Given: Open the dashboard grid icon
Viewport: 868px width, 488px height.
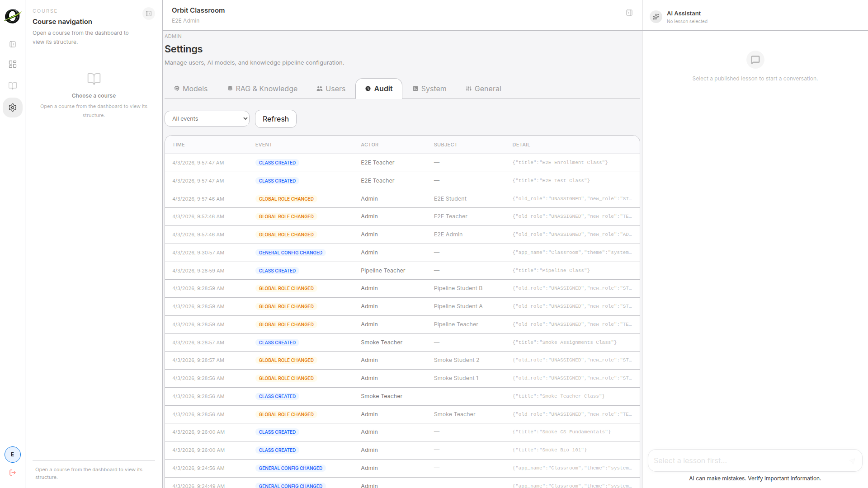Looking at the screenshot, I should point(13,64).
